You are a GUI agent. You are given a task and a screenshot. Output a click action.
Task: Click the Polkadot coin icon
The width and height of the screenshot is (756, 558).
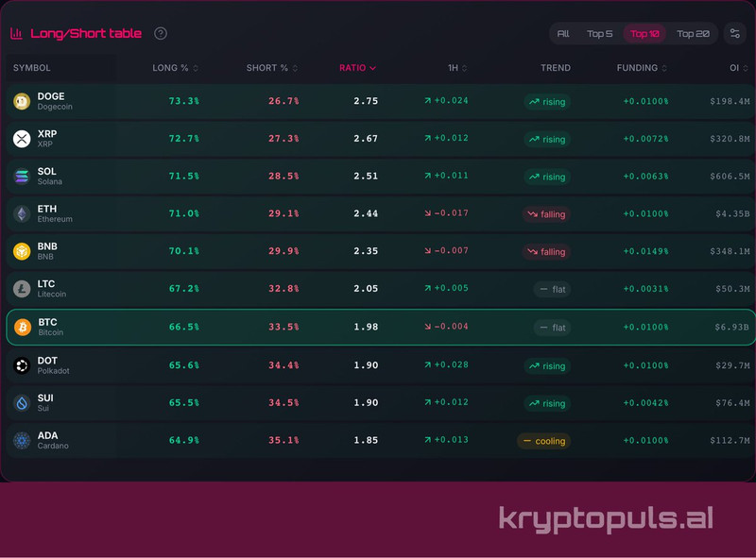pyautogui.click(x=22, y=365)
